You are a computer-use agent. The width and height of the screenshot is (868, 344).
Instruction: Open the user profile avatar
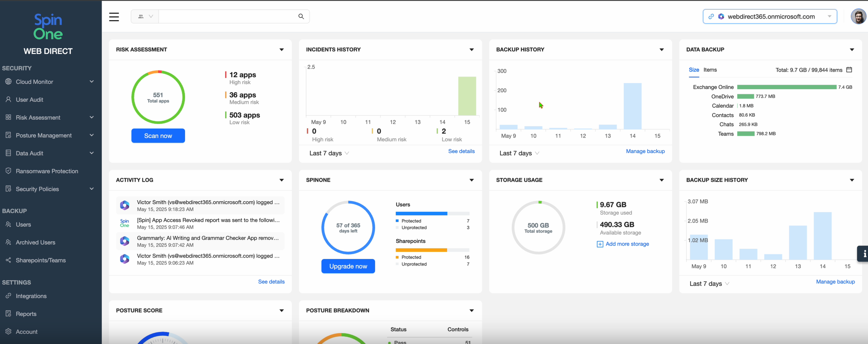coord(858,16)
